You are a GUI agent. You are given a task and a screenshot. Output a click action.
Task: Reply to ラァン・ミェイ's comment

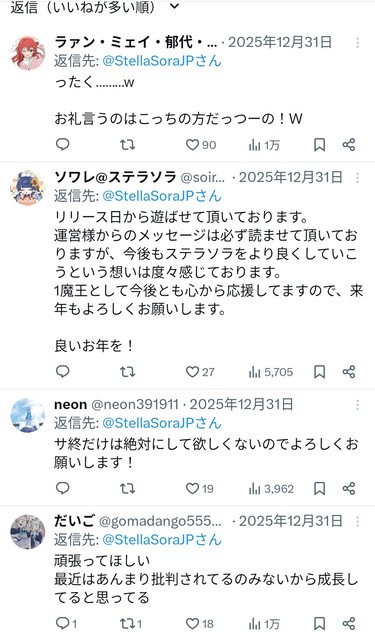[62, 144]
